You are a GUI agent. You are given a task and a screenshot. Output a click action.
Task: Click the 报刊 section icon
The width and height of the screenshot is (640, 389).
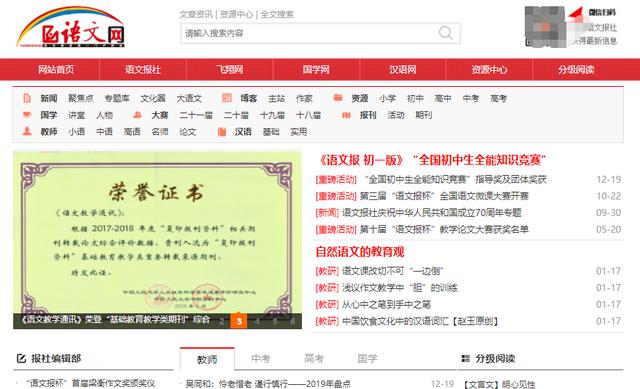coord(346,115)
